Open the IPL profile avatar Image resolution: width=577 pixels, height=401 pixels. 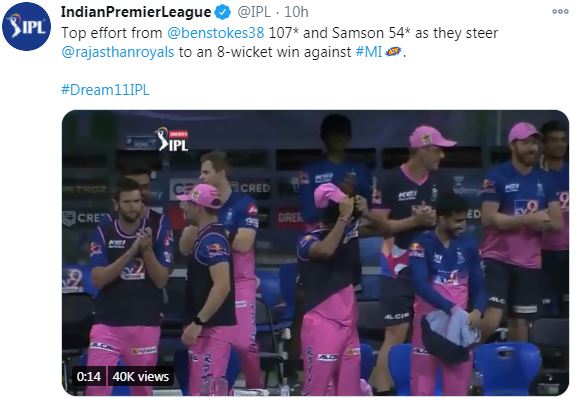pyautogui.click(x=26, y=26)
